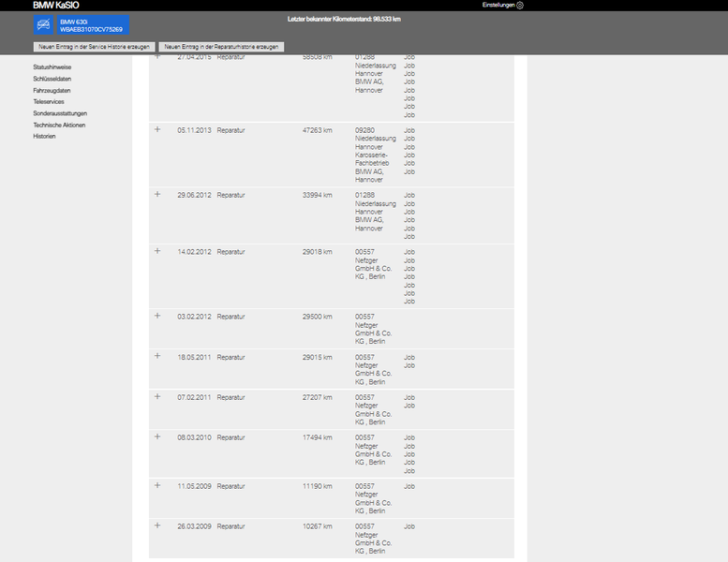The height and width of the screenshot is (562, 728).
Task: Open the Einstellungen gear icon
Action: point(520,5)
